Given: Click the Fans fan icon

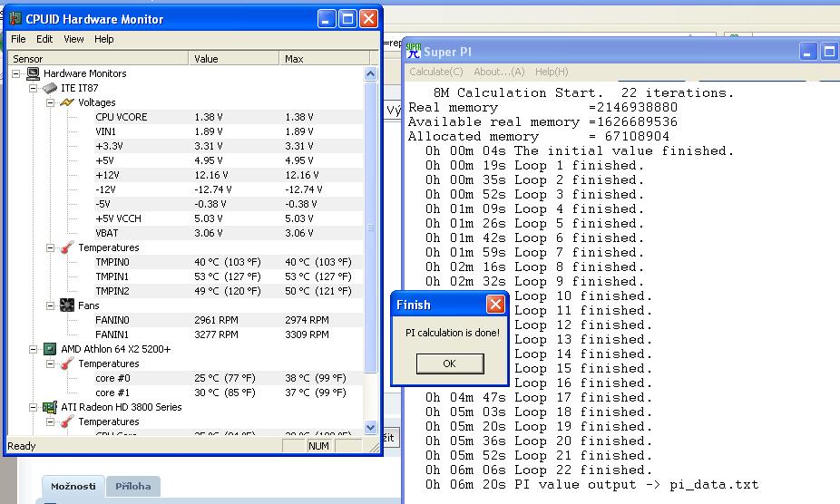Looking at the screenshot, I should tap(67, 305).
